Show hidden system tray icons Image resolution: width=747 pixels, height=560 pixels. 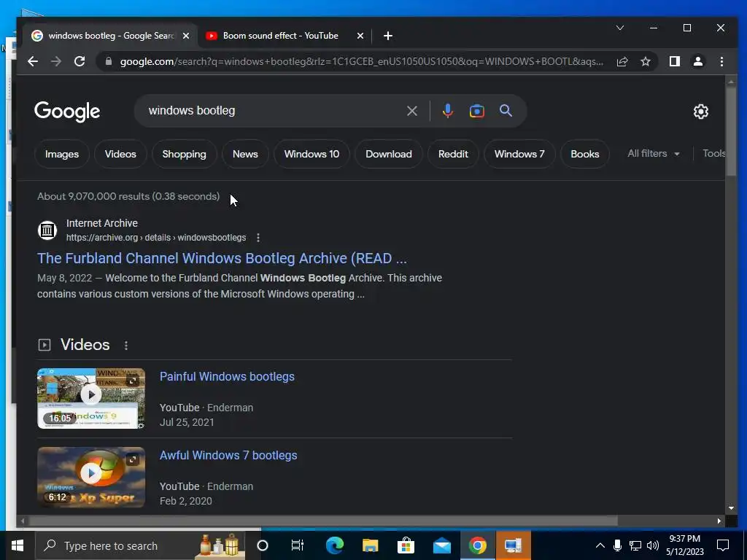click(600, 545)
